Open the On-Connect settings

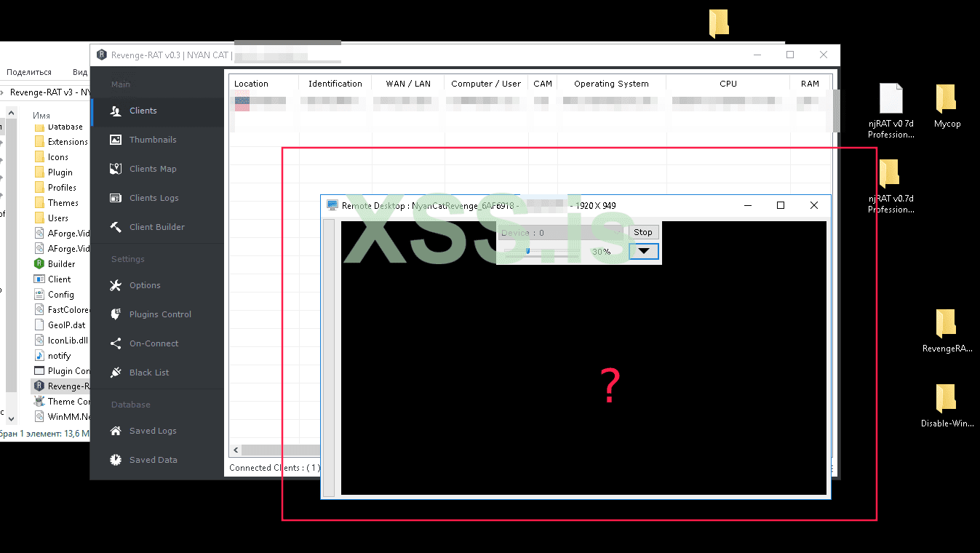click(x=154, y=343)
